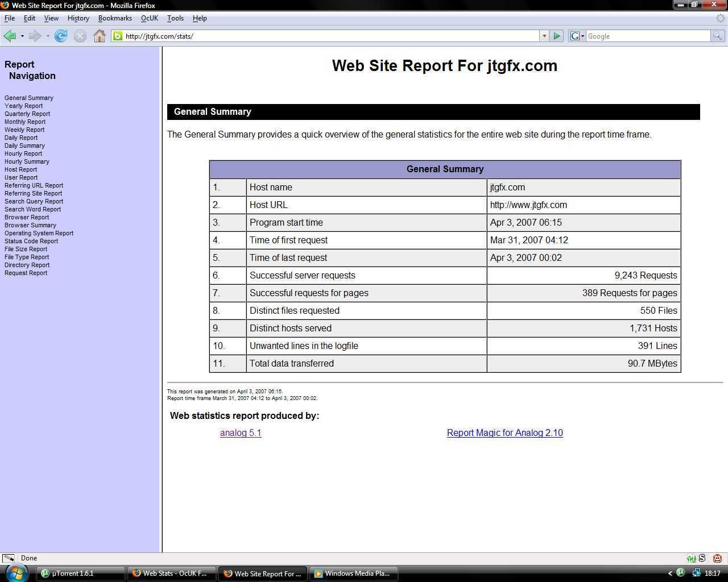
Task: Open the Windows Start orb
Action: click(x=15, y=573)
